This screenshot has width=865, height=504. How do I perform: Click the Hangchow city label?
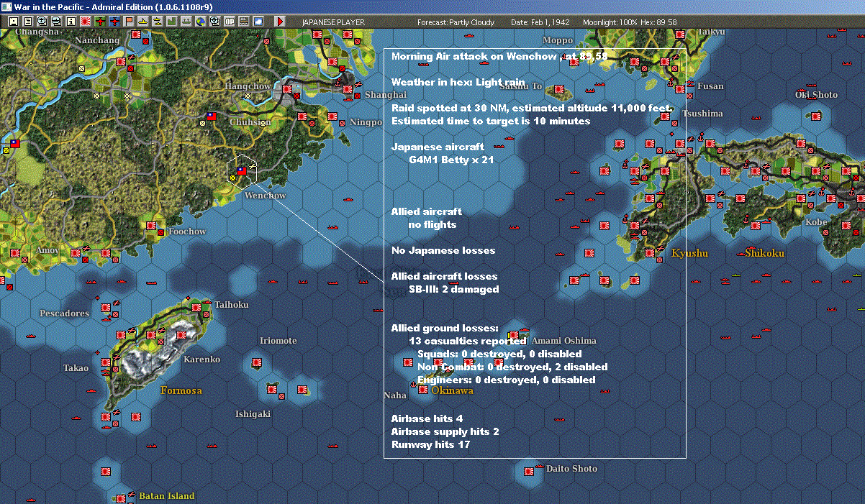[248, 86]
